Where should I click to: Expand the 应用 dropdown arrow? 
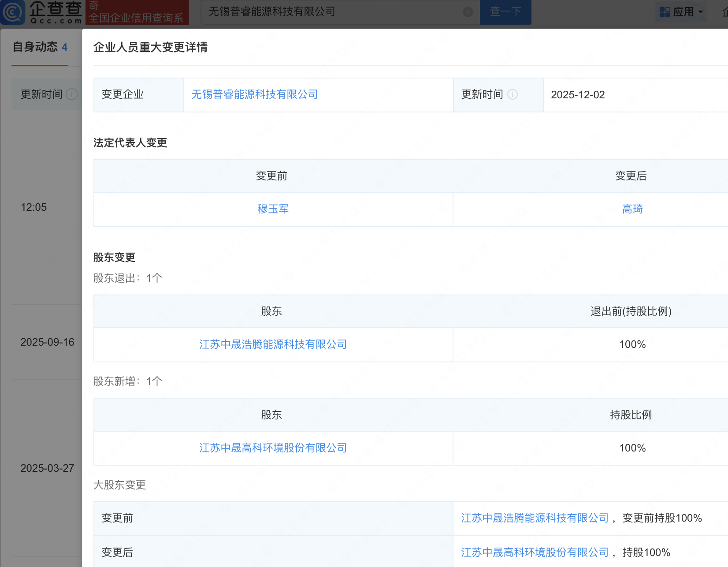[x=701, y=12]
